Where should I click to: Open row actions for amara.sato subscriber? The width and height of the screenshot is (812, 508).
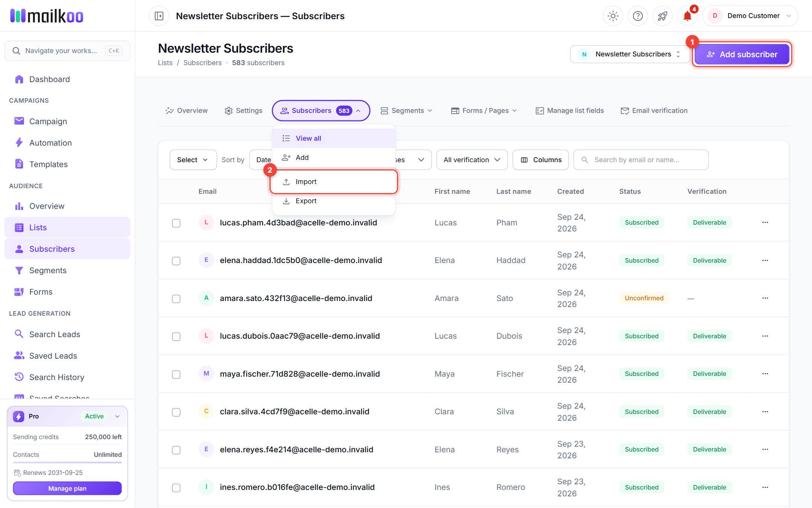765,298
